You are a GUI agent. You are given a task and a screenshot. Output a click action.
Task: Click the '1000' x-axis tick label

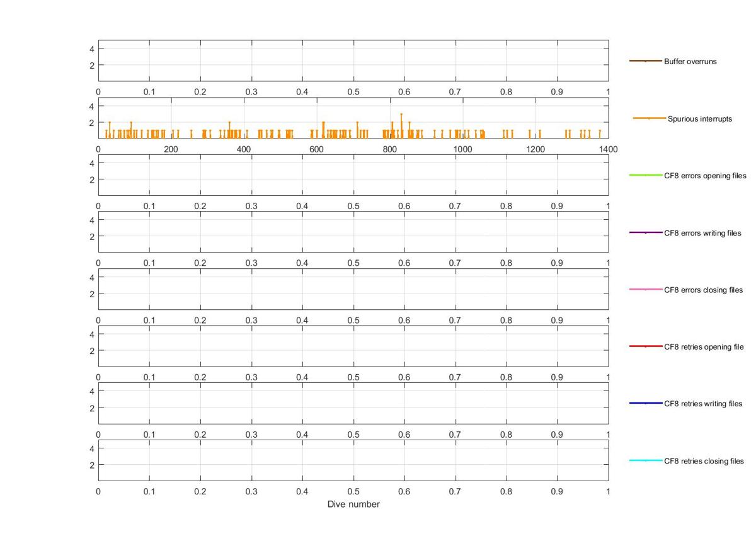click(x=462, y=149)
